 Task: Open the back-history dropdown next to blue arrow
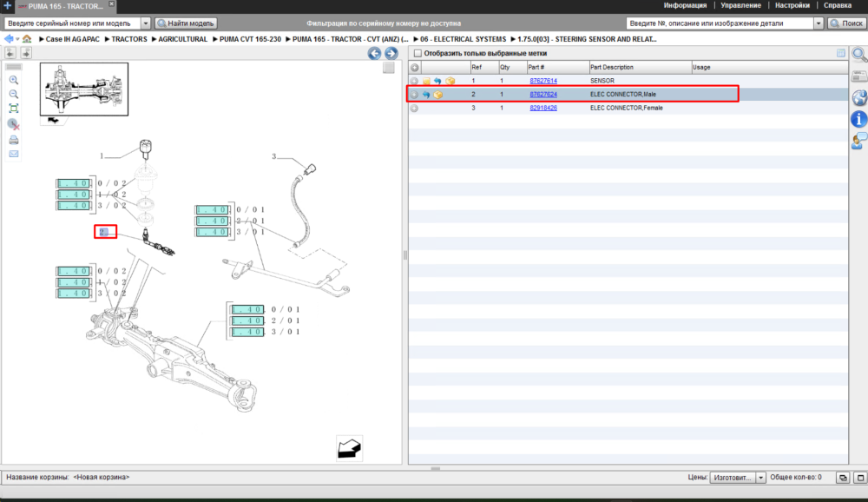pyautogui.click(x=17, y=39)
